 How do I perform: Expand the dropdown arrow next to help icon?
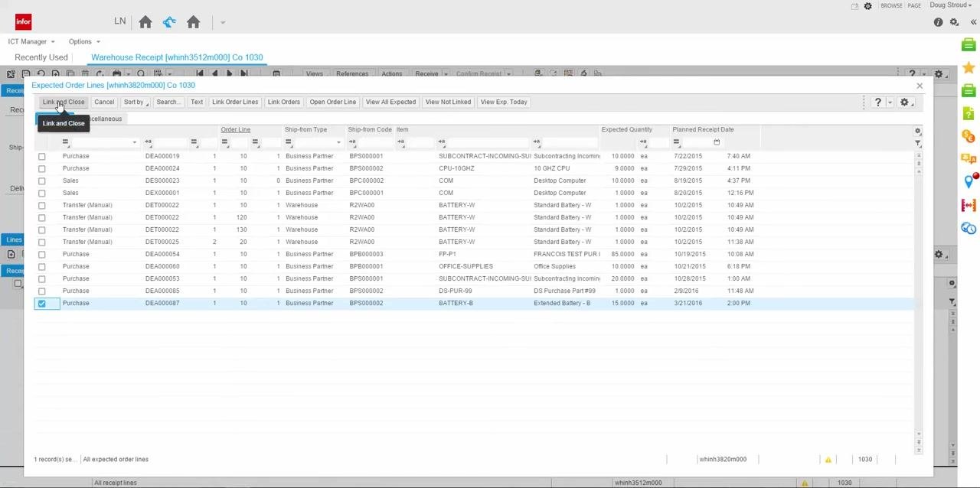click(890, 102)
